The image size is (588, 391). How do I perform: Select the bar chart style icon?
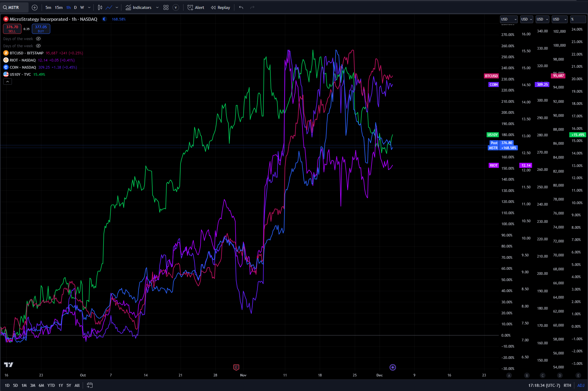click(x=100, y=7)
